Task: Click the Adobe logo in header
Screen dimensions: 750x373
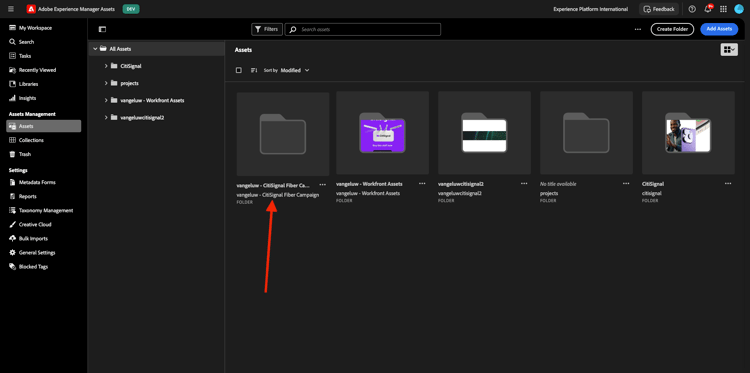Action: point(31,9)
